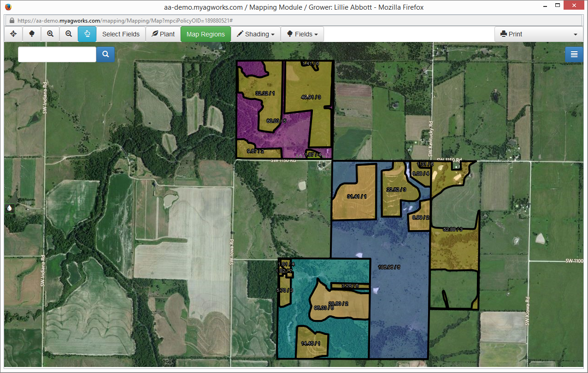Click the browser address bar URL
This screenshot has width=588, height=373.
coord(92,20)
